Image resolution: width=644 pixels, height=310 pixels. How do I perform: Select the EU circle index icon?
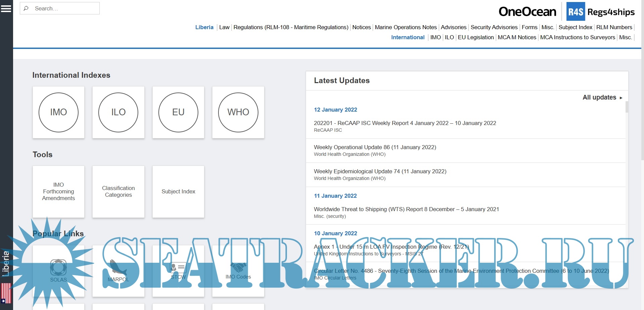pos(178,112)
